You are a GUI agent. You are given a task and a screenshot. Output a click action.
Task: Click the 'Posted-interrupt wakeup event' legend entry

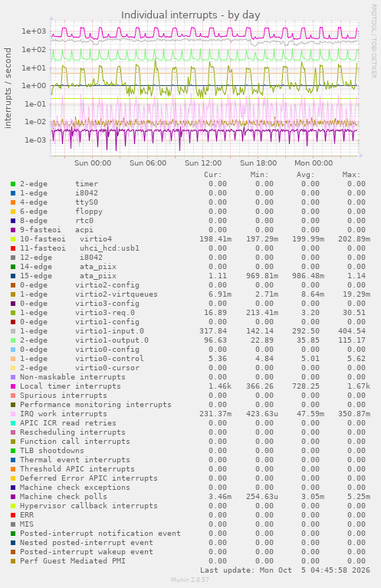point(87,552)
